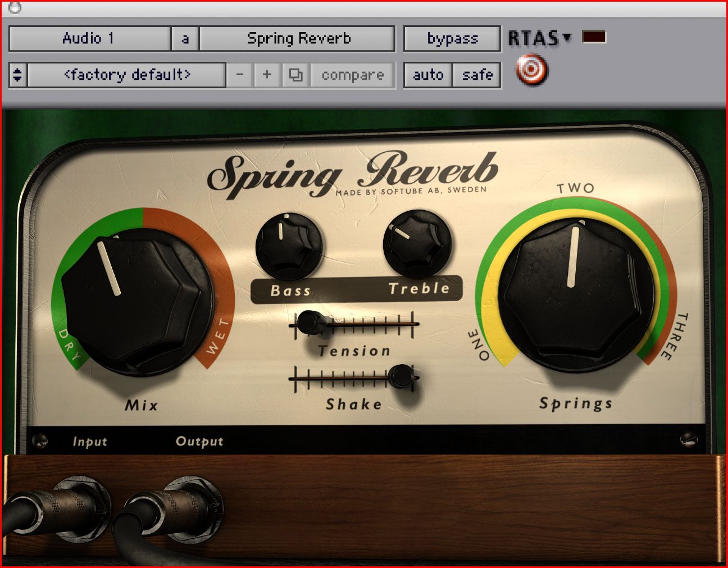The width and height of the screenshot is (728, 568).
Task: Click the copy settings icon beside compare
Action: [296, 75]
